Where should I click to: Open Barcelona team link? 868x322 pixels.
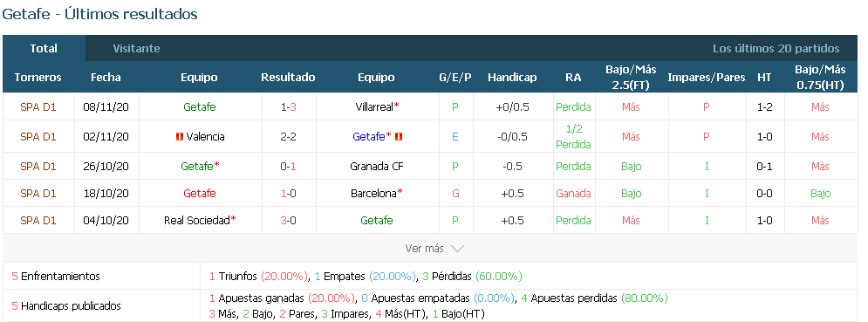(373, 194)
